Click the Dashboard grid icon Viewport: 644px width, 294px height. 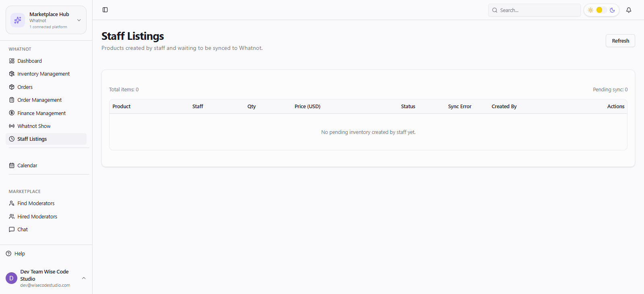(12, 61)
